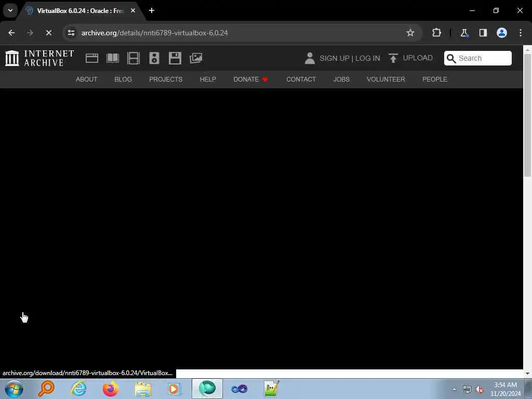Image resolution: width=532 pixels, height=399 pixels.
Task: Show hidden system tray icons
Action: coord(454,390)
